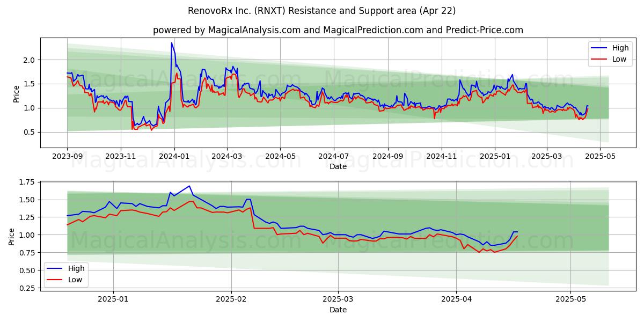
Task: Select 'Low' in the lower chart legend
Action: tap(76, 279)
